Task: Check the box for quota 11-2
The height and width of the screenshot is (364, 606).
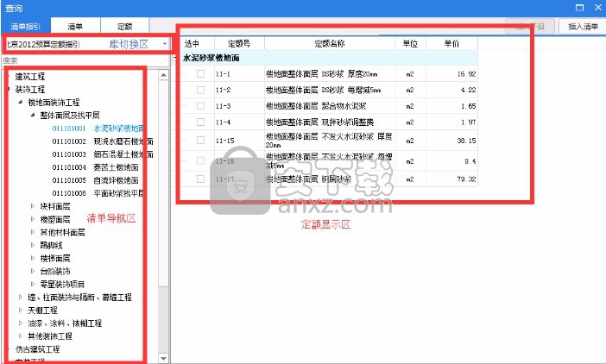Action: (x=200, y=90)
